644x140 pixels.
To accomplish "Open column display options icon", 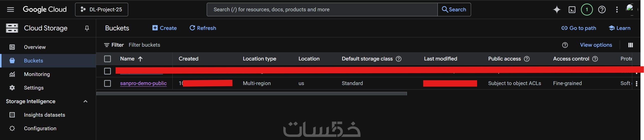I will tap(630, 45).
